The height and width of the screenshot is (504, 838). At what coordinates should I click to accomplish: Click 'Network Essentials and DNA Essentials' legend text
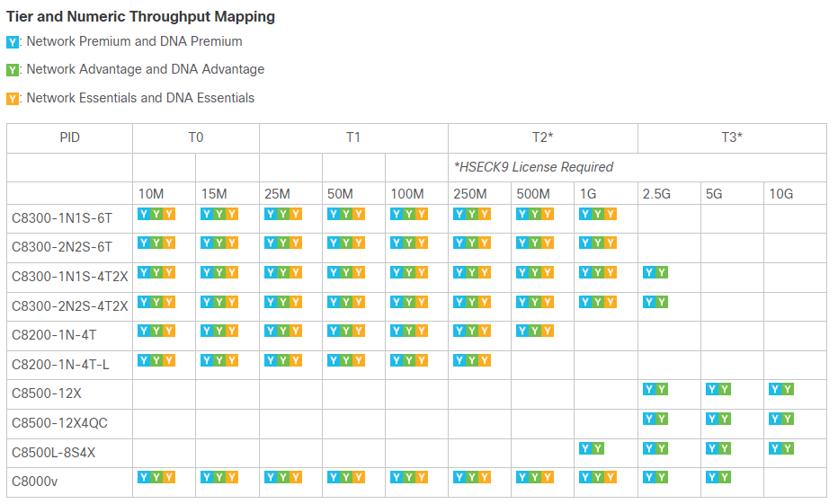point(140,98)
